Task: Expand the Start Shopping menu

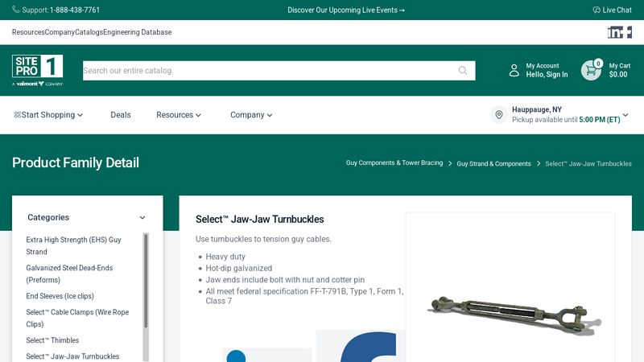Action: [x=48, y=115]
